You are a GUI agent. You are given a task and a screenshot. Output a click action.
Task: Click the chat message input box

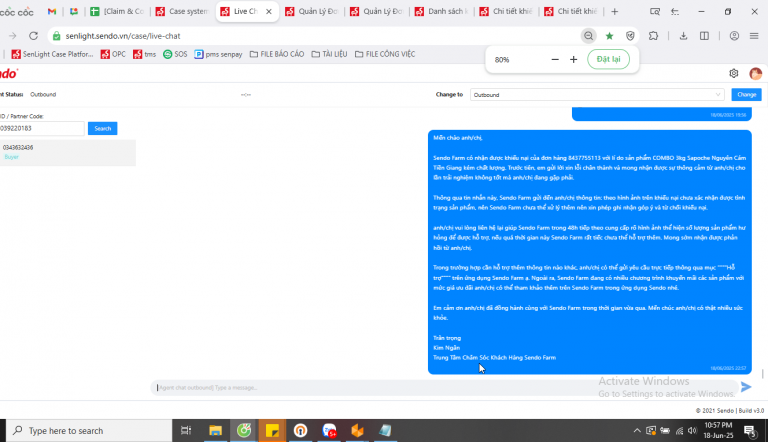[444, 388]
